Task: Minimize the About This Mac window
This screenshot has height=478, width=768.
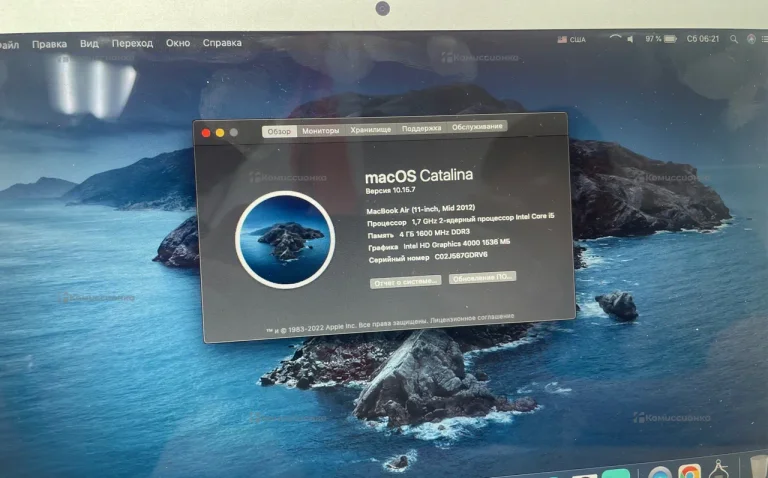Action: pyautogui.click(x=220, y=133)
